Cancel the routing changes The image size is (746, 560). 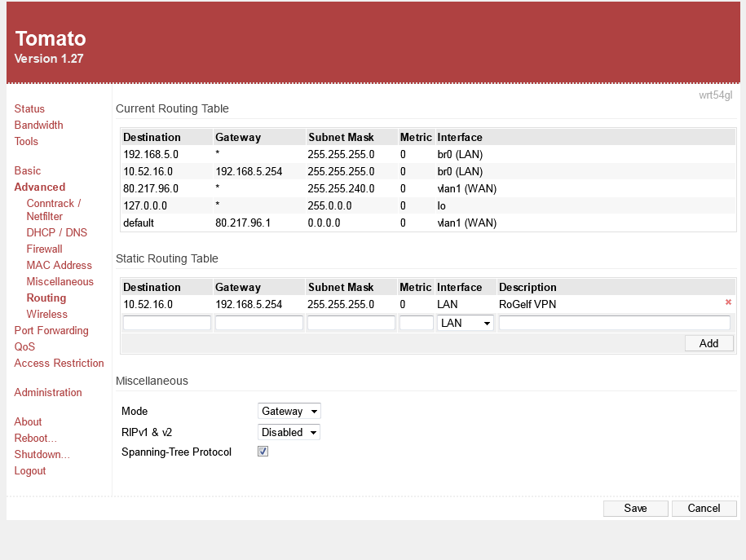pyautogui.click(x=704, y=509)
